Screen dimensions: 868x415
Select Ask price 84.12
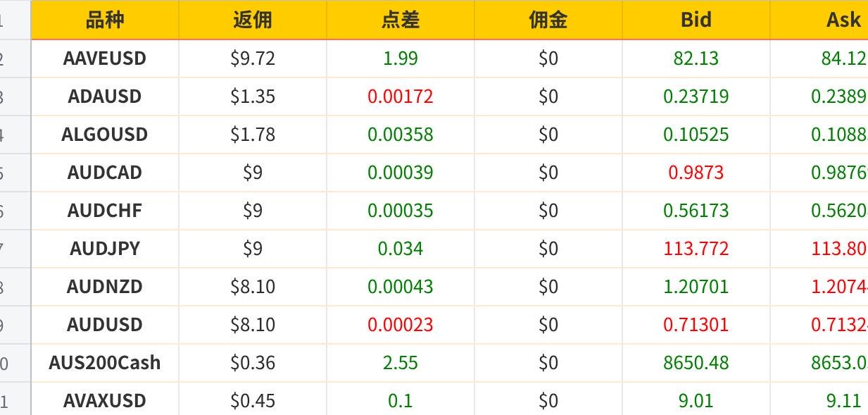coord(844,58)
